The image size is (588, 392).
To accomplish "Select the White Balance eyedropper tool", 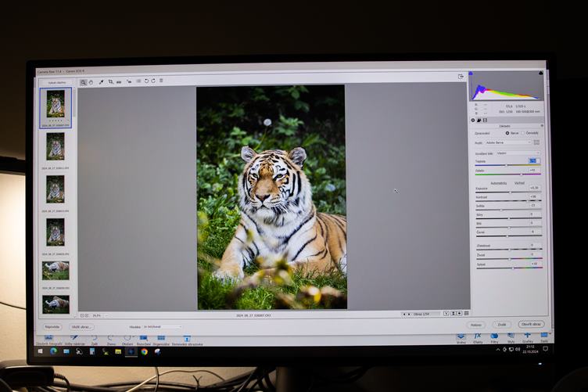I will click(x=101, y=82).
